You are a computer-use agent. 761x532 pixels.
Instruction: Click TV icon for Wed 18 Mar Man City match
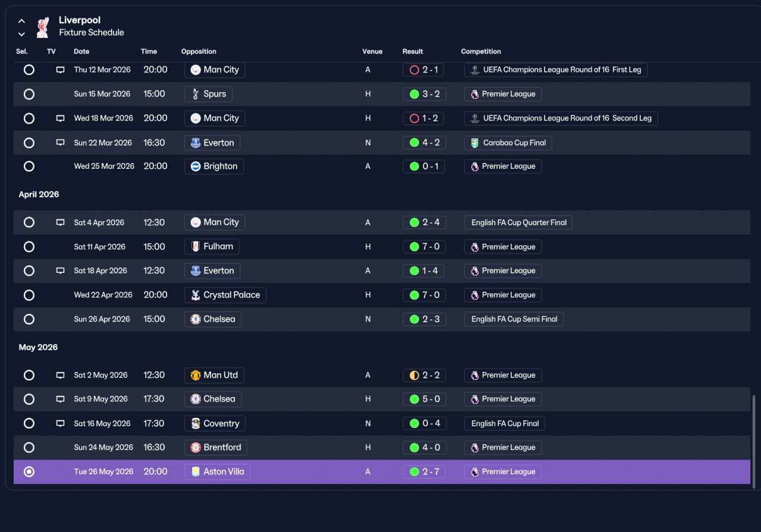[60, 118]
